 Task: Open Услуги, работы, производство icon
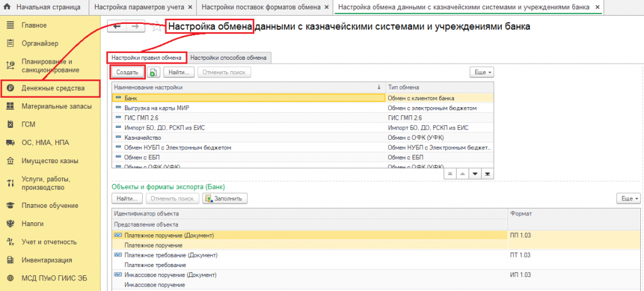coord(11,183)
